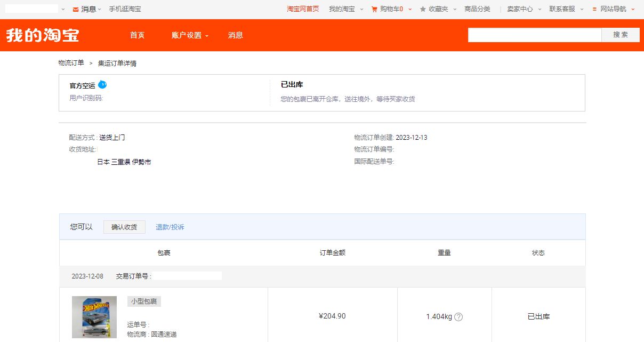Click the 重量 column header

pyautogui.click(x=445, y=253)
